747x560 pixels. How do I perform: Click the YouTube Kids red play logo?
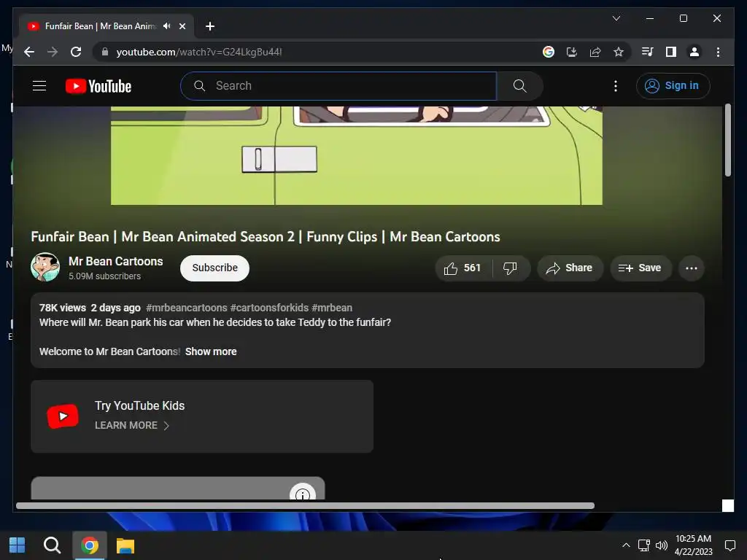[63, 416]
